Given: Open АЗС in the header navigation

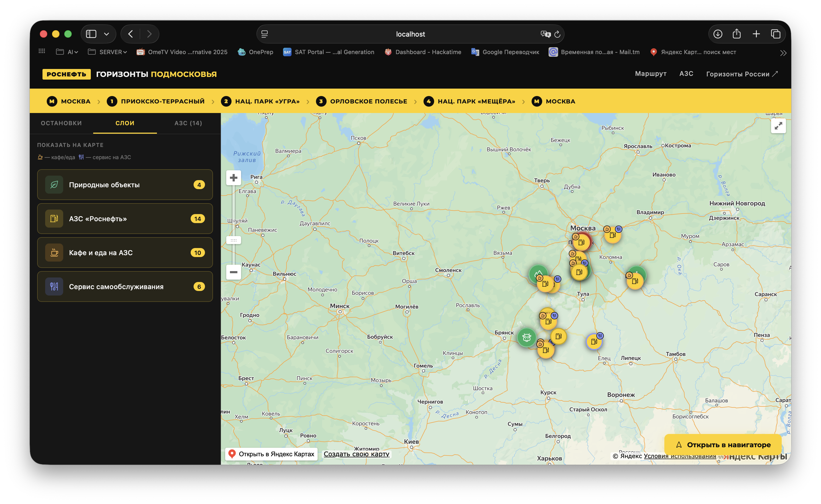Looking at the screenshot, I should (x=686, y=74).
